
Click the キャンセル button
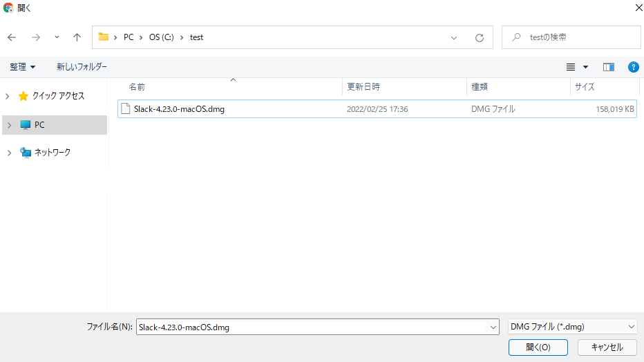click(607, 347)
